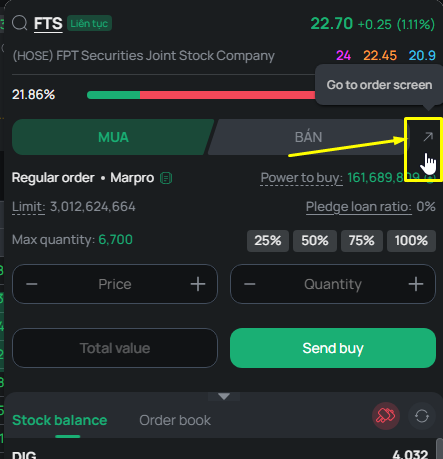The image size is (443, 459).
Task: Increase price with plus icon
Action: pos(198,284)
